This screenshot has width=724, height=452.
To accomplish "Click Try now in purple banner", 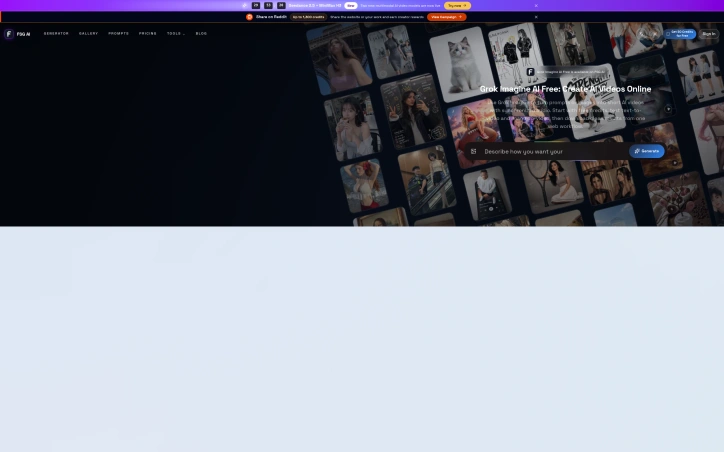I will tap(457, 6).
